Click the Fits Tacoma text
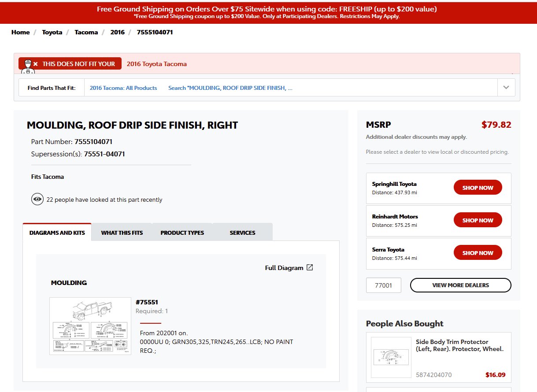The height and width of the screenshot is (392, 537). (48, 177)
